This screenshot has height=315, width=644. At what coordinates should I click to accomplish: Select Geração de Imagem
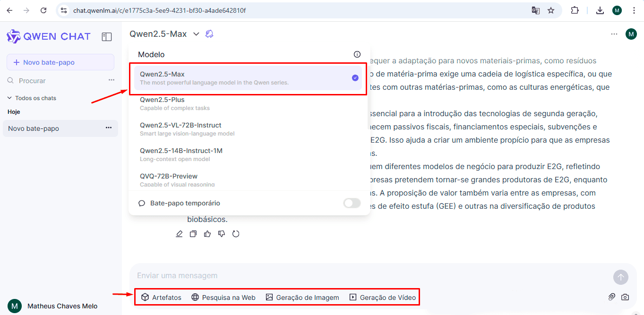point(302,298)
